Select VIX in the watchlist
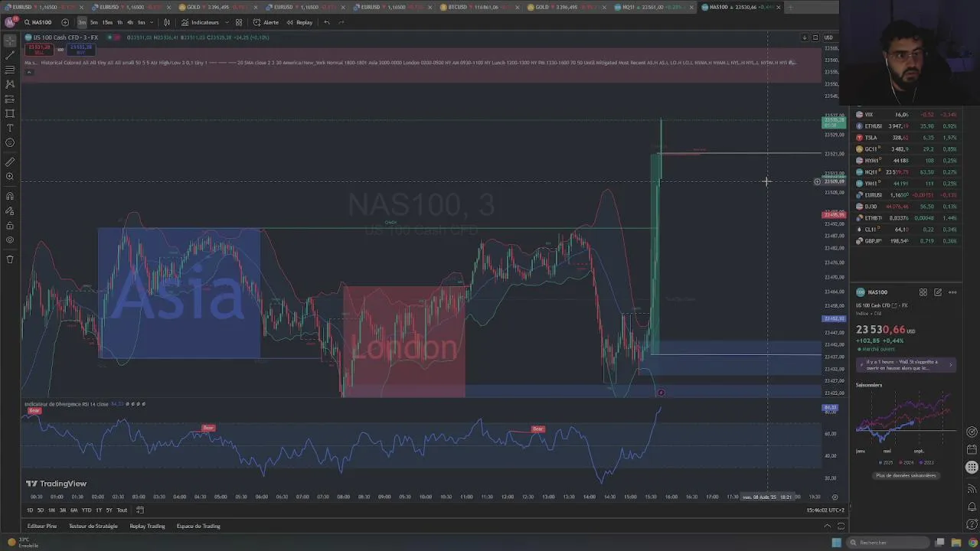The width and height of the screenshot is (980, 551). point(907,115)
